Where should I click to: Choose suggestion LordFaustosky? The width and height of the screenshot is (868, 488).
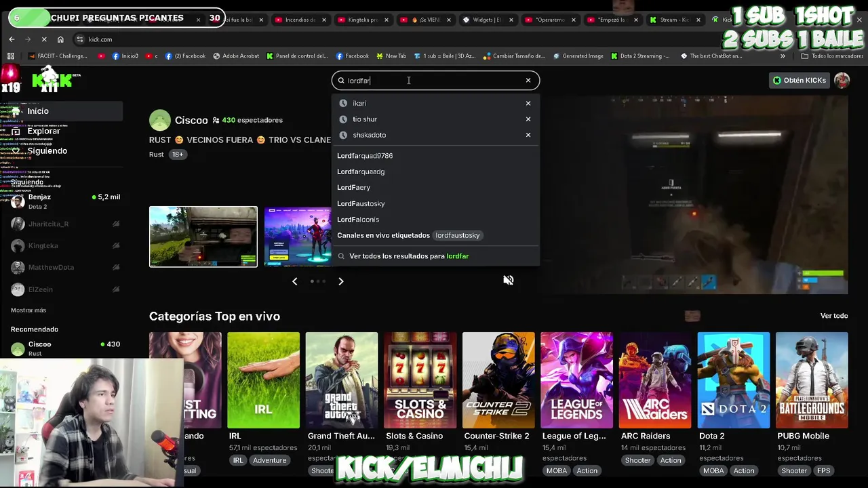(x=361, y=203)
